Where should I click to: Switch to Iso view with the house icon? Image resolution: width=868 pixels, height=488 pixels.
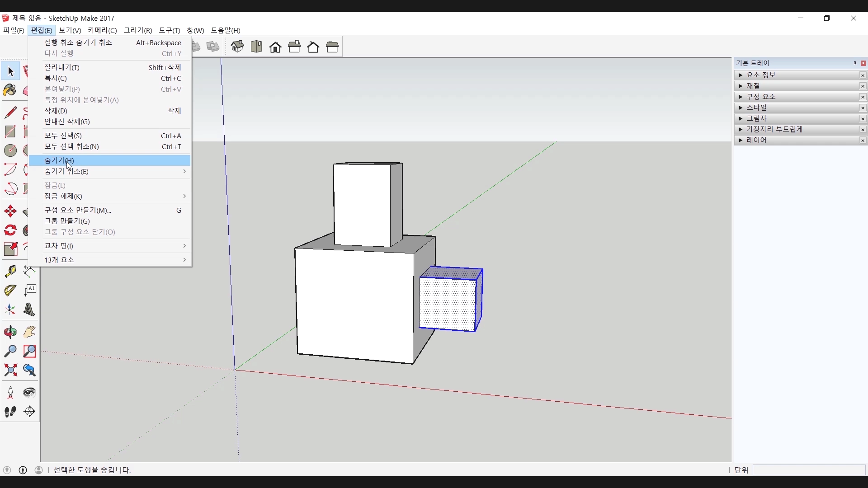coord(237,47)
